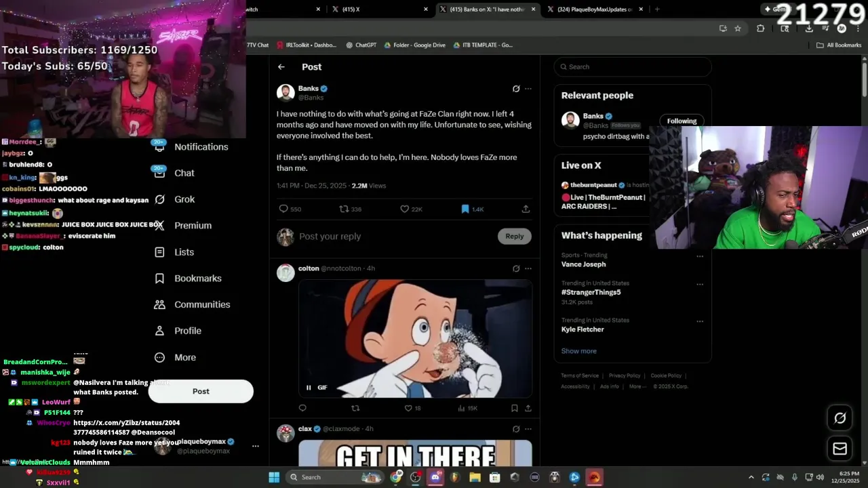This screenshot has height=488, width=868.
Task: Open more options on Banks' post
Action: 528,89
